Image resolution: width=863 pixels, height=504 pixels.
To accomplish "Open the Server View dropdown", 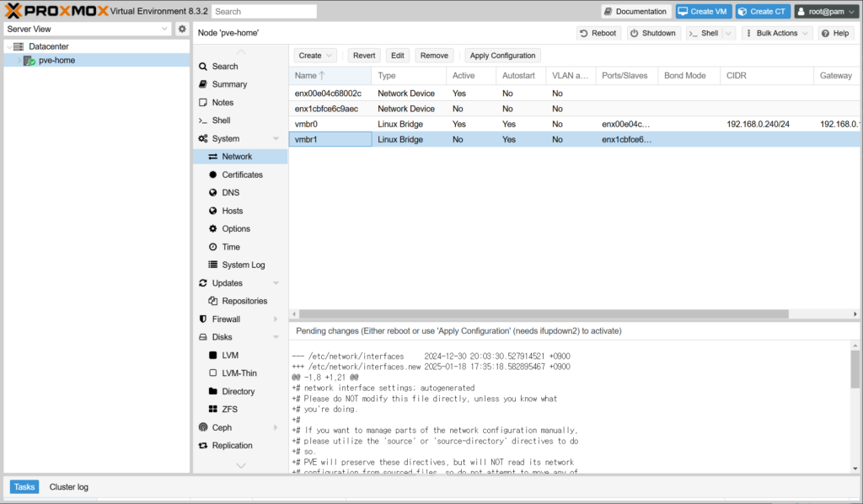I will tap(88, 29).
